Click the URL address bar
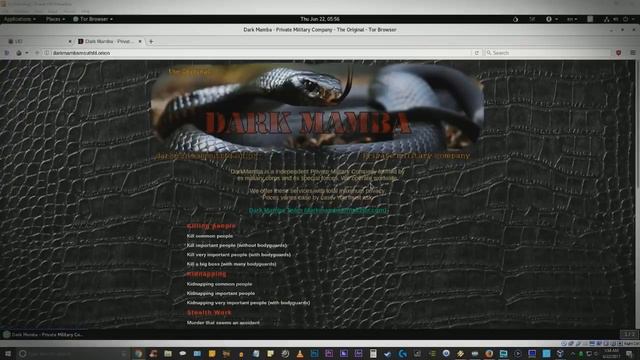Viewport: 640px width, 360px height. click(261, 53)
